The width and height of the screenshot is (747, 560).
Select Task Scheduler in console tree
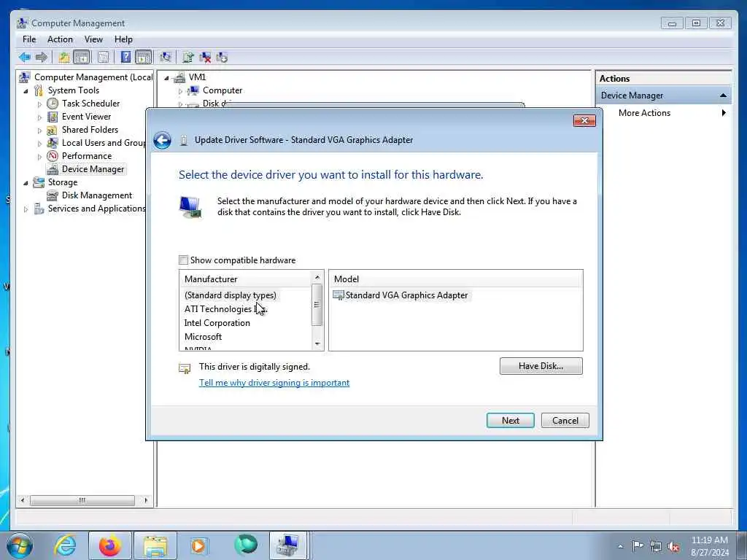coord(84,104)
